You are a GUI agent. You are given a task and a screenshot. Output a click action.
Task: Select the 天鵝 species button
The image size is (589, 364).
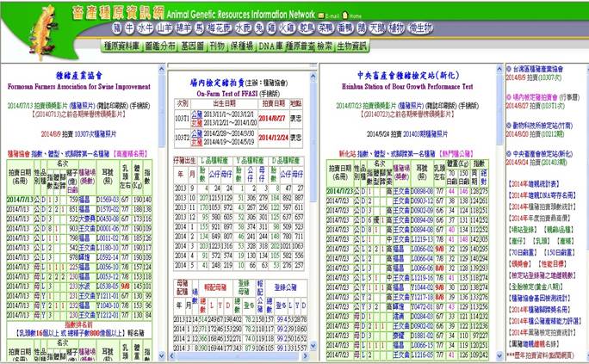point(377,28)
